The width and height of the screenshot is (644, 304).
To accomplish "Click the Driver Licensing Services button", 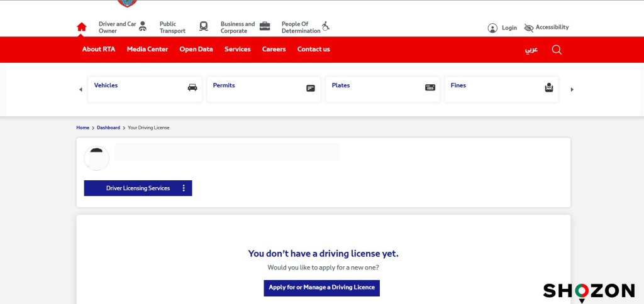I will pyautogui.click(x=138, y=188).
